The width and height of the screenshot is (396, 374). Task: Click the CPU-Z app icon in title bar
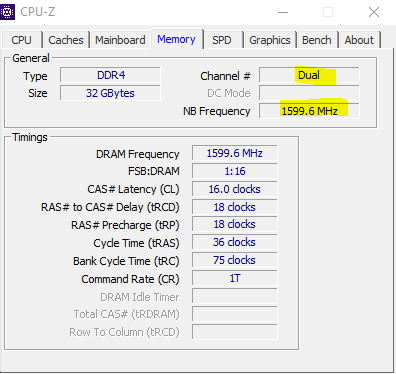point(7,12)
